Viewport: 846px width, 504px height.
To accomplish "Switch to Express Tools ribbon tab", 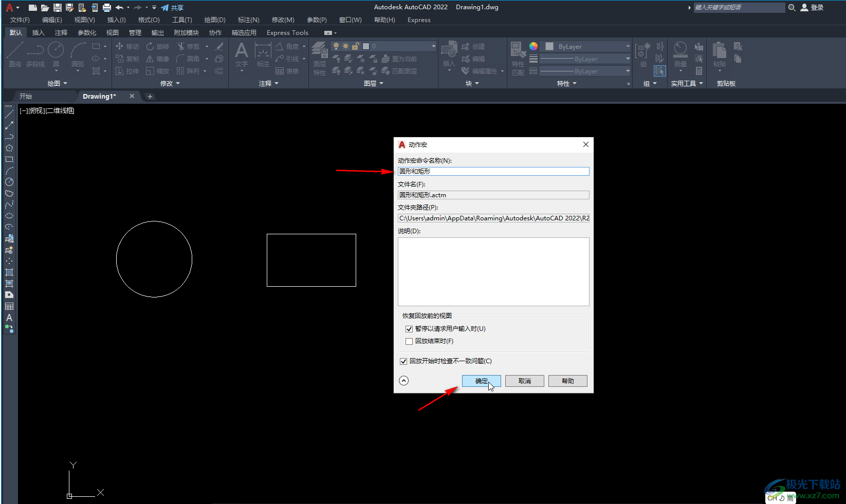I will (x=287, y=32).
